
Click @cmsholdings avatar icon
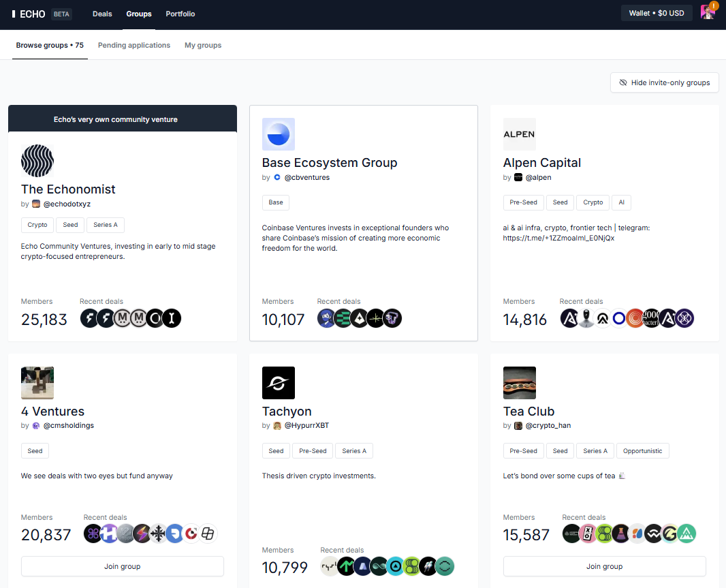pyautogui.click(x=36, y=425)
